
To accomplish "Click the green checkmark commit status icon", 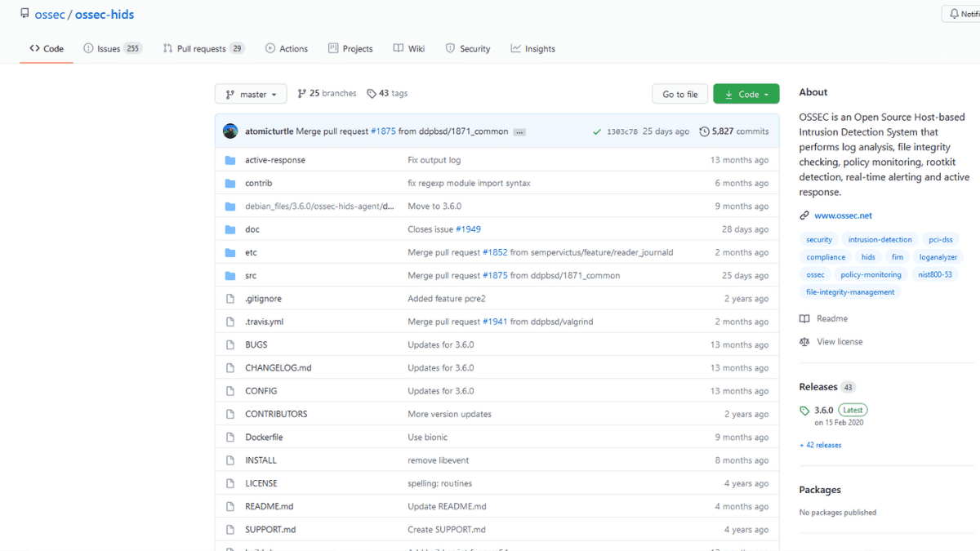I will pos(598,131).
